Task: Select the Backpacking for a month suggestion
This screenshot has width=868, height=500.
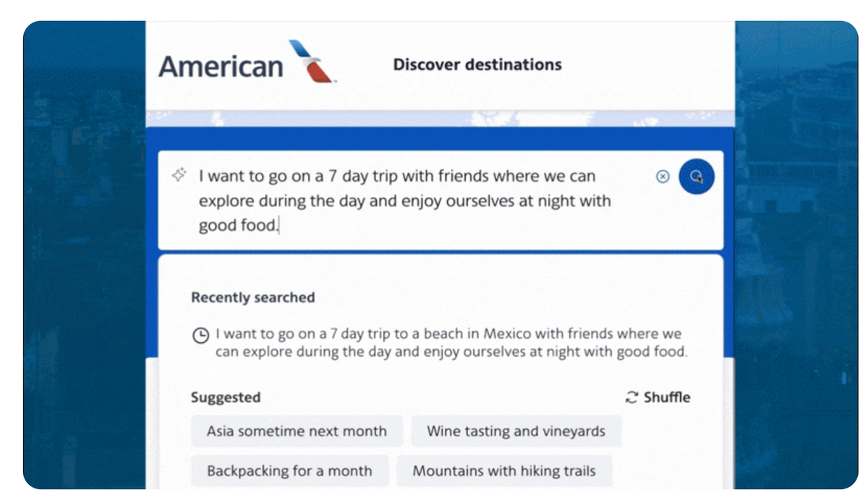Action: (289, 471)
